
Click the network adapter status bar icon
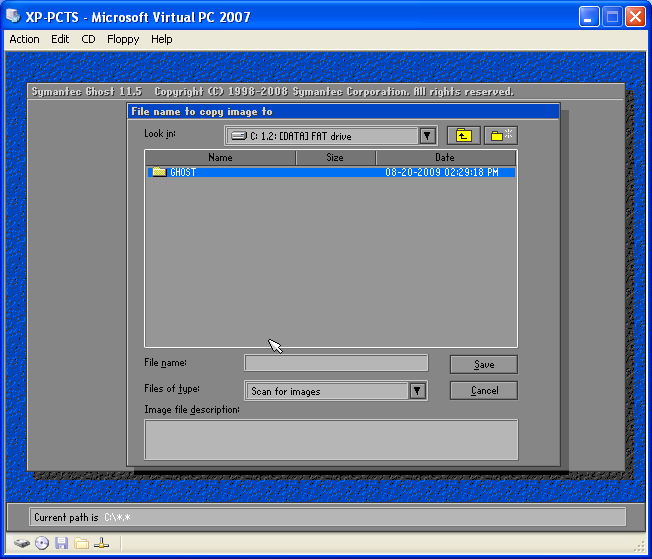click(x=101, y=543)
